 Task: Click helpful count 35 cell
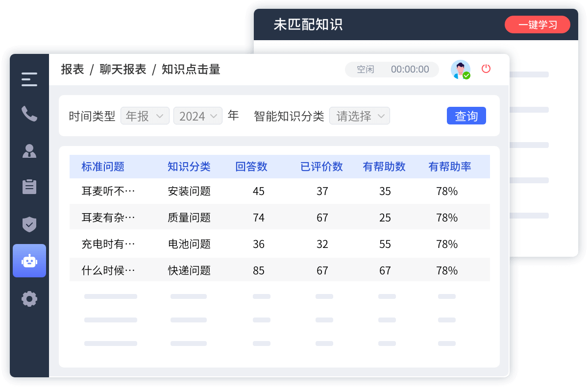pos(385,191)
